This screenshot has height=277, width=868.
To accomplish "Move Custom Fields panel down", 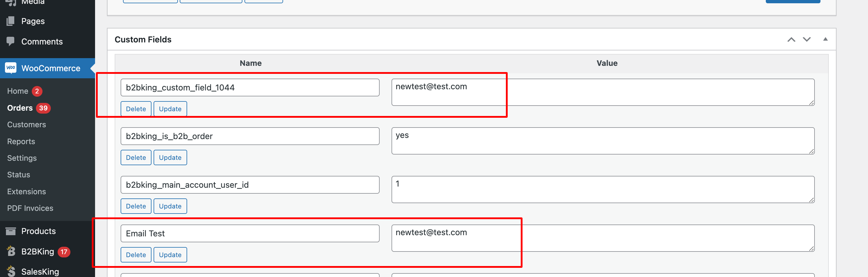I will click(x=807, y=39).
